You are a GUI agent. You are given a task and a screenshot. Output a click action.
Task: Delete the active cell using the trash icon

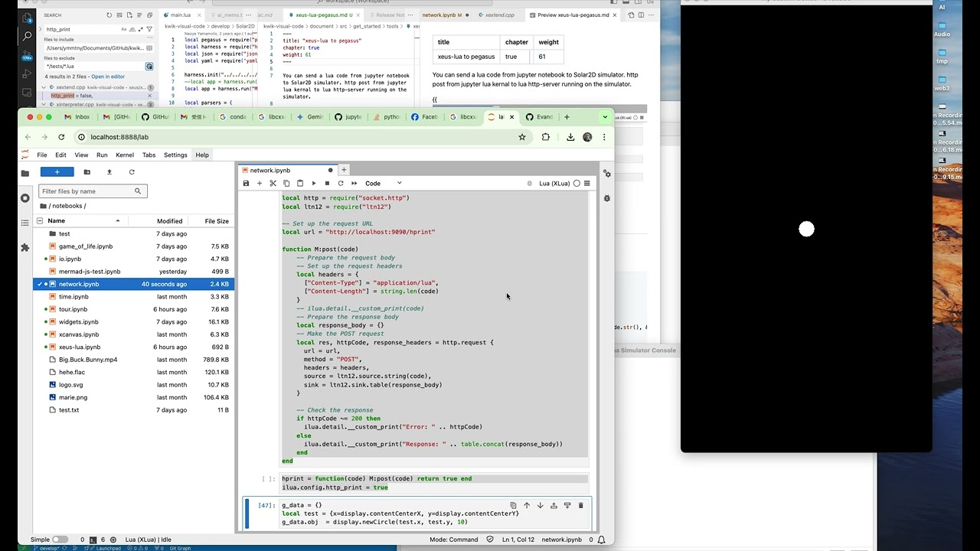click(x=580, y=506)
